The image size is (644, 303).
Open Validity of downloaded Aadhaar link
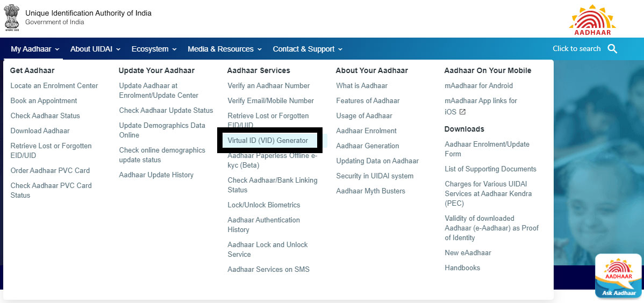tap(492, 228)
